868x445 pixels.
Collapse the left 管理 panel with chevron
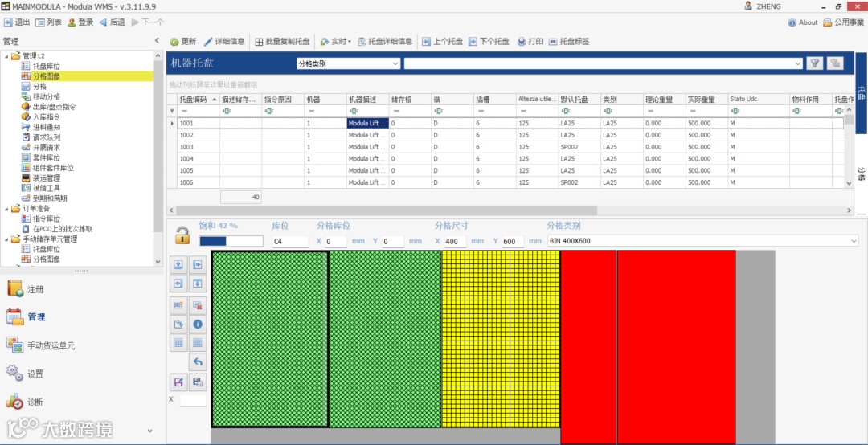click(x=157, y=41)
